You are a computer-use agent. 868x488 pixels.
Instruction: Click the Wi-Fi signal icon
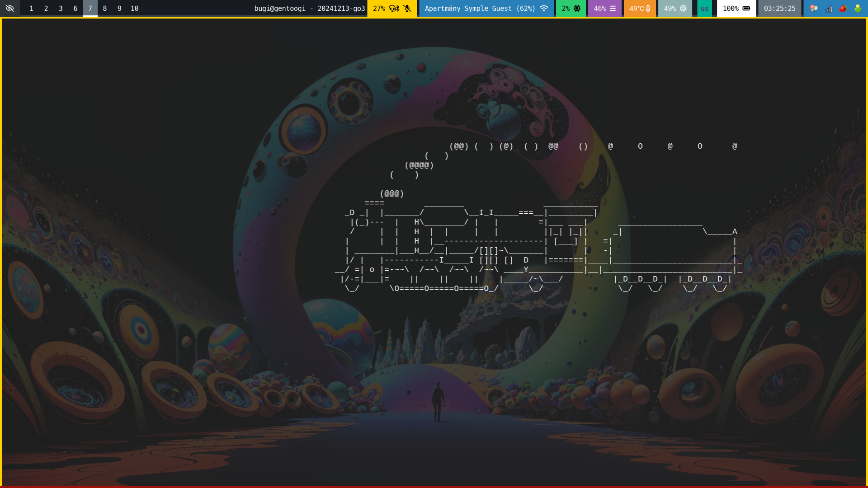tap(544, 8)
